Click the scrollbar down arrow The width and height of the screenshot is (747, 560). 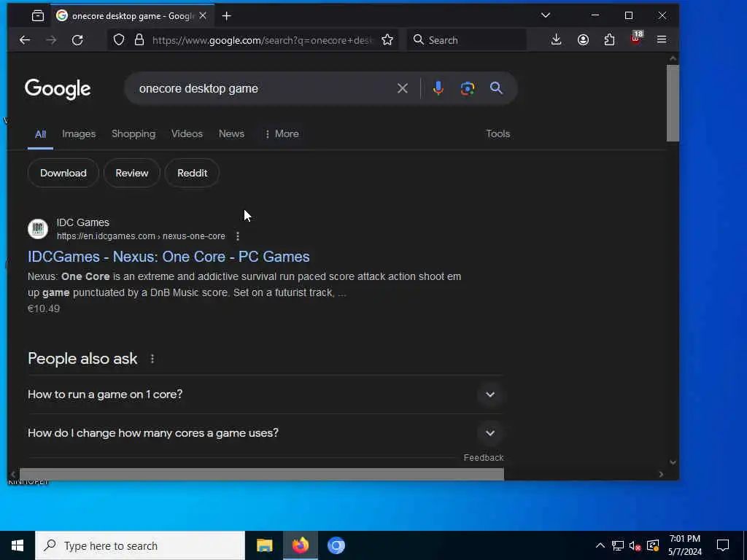click(x=673, y=462)
